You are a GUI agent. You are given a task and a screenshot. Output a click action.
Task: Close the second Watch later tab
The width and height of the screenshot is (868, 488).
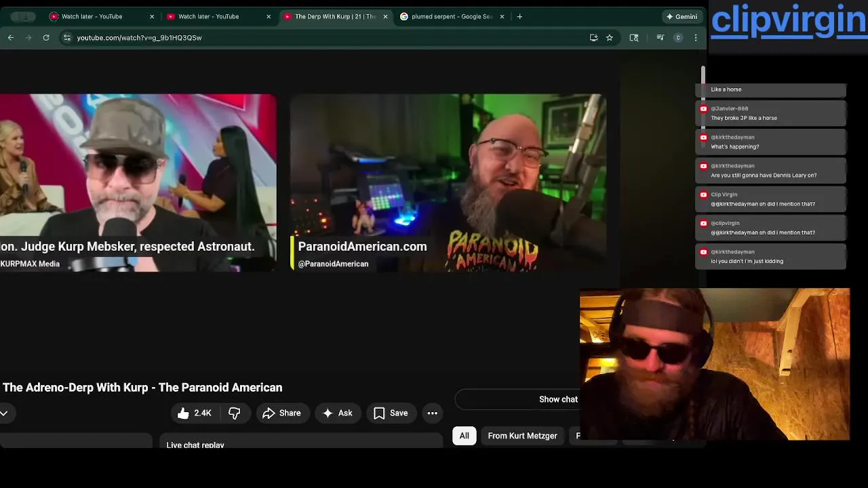[x=269, y=16]
